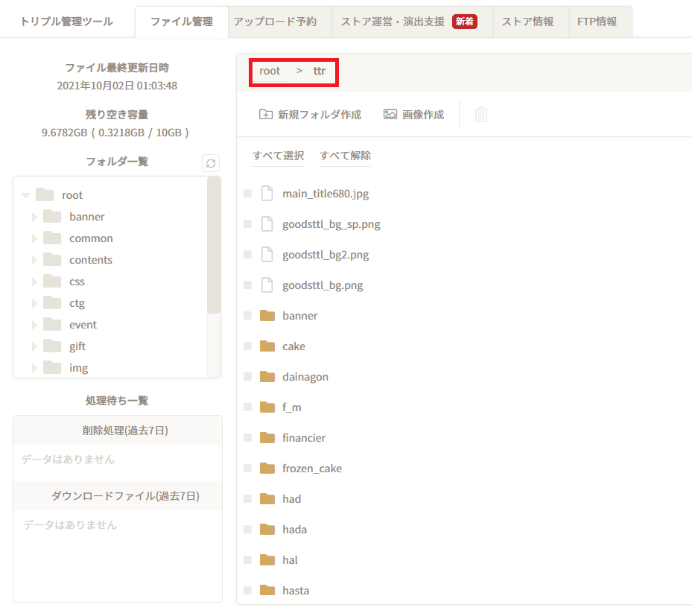Click the new folder icon
Screen dimensions: 692x616
266,115
